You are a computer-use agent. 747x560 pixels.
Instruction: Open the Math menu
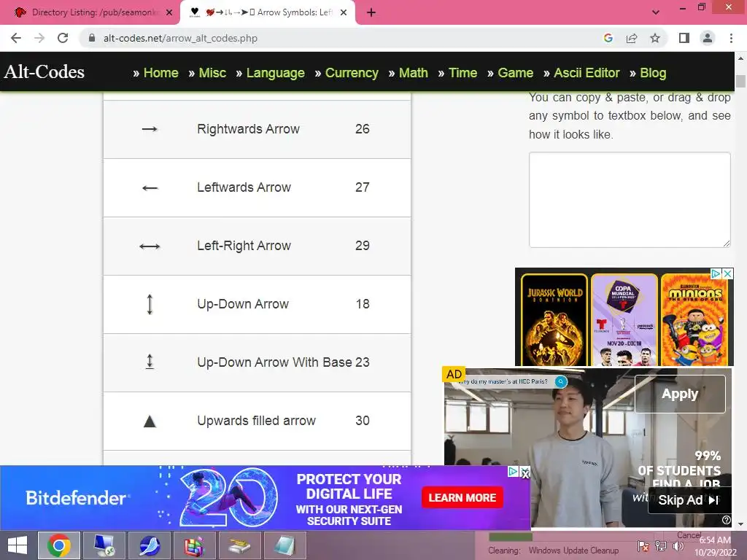point(413,73)
